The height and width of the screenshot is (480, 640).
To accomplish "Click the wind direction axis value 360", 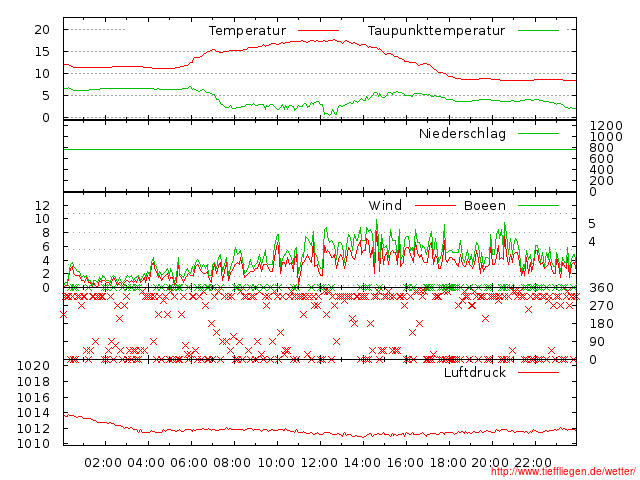I will pos(602,288).
